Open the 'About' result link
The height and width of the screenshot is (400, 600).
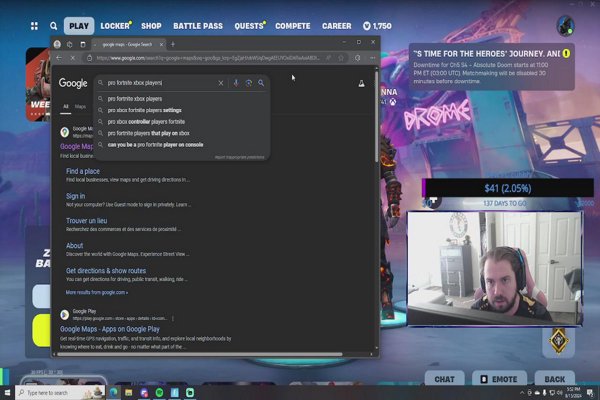tap(74, 246)
